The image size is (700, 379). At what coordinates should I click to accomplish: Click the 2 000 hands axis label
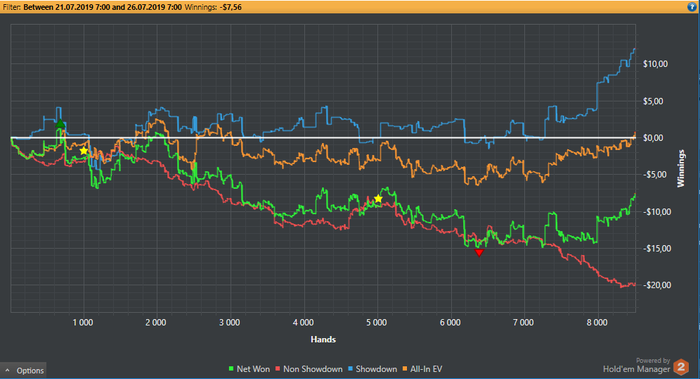click(156, 323)
